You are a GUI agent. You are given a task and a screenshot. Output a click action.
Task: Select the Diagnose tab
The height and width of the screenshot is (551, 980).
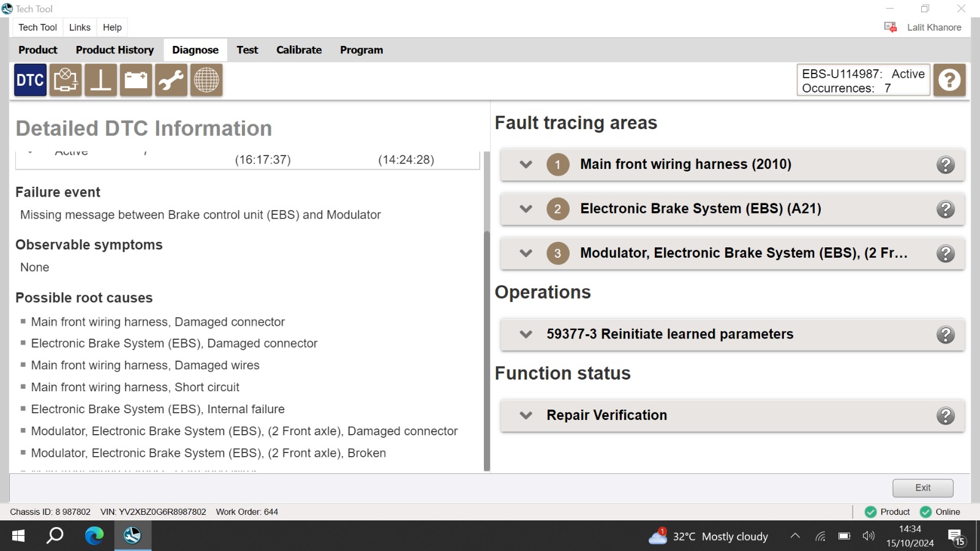pyautogui.click(x=195, y=50)
